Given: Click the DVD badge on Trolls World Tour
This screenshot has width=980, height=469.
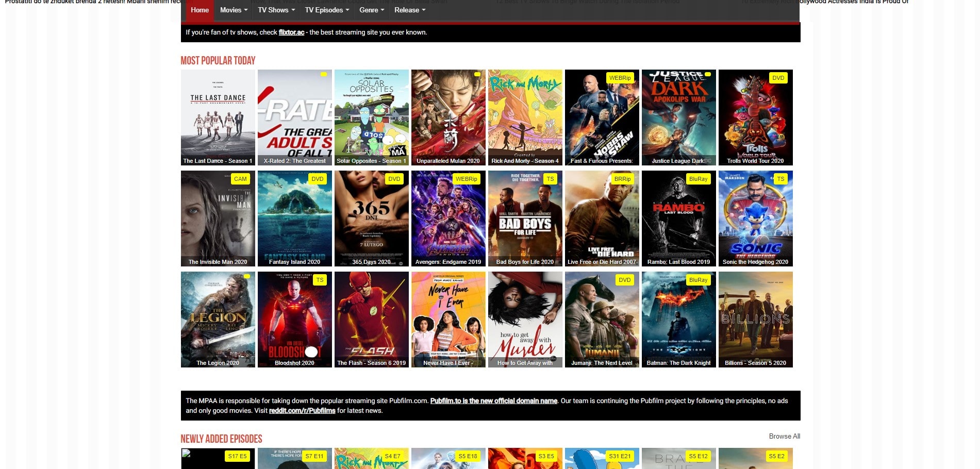Looking at the screenshot, I should tap(778, 78).
